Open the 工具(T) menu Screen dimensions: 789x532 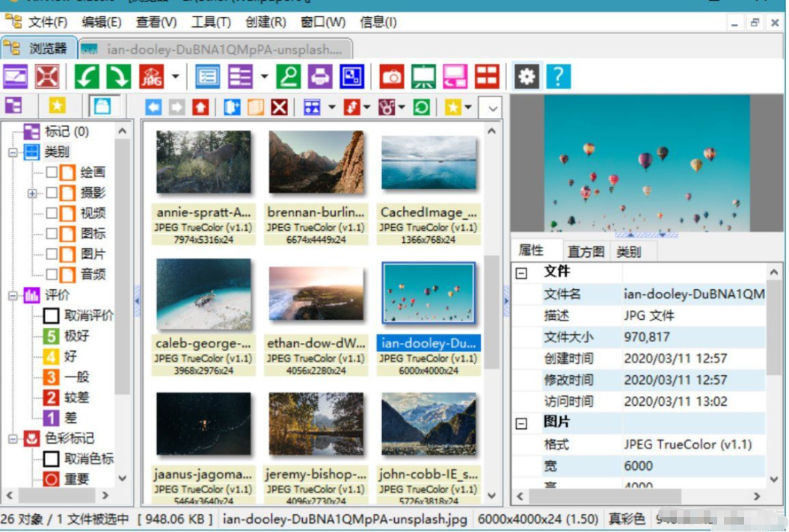click(211, 22)
